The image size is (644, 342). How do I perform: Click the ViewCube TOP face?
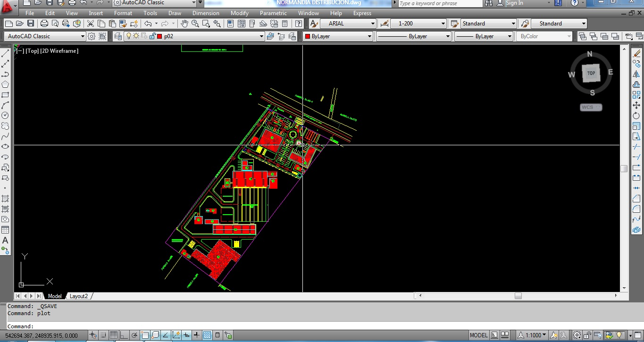(591, 73)
